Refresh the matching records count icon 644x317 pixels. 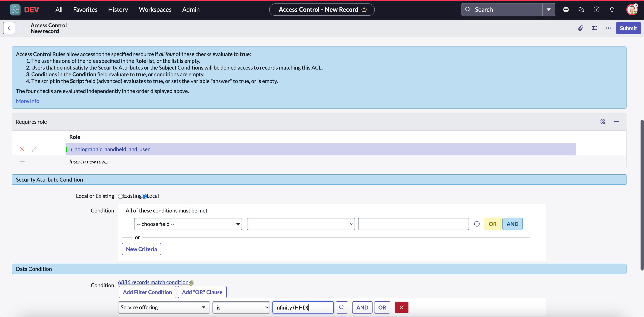[191, 283]
